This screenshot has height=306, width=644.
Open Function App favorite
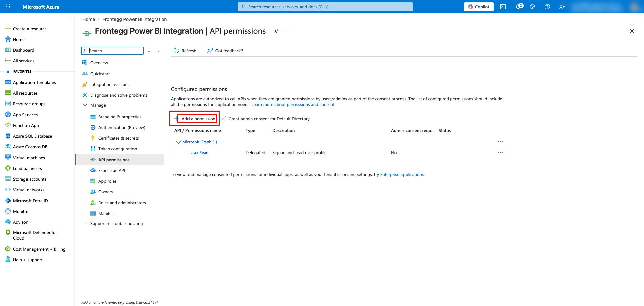point(26,125)
